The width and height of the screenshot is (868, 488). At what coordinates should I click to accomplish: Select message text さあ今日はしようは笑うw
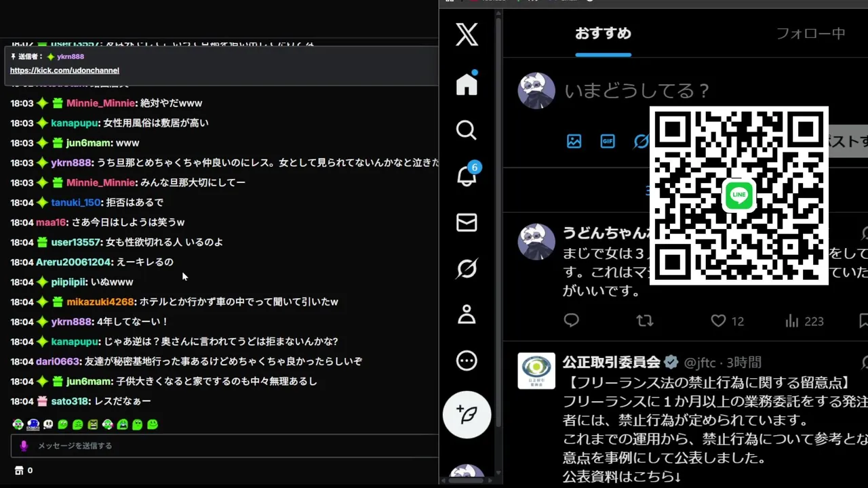[x=128, y=222]
